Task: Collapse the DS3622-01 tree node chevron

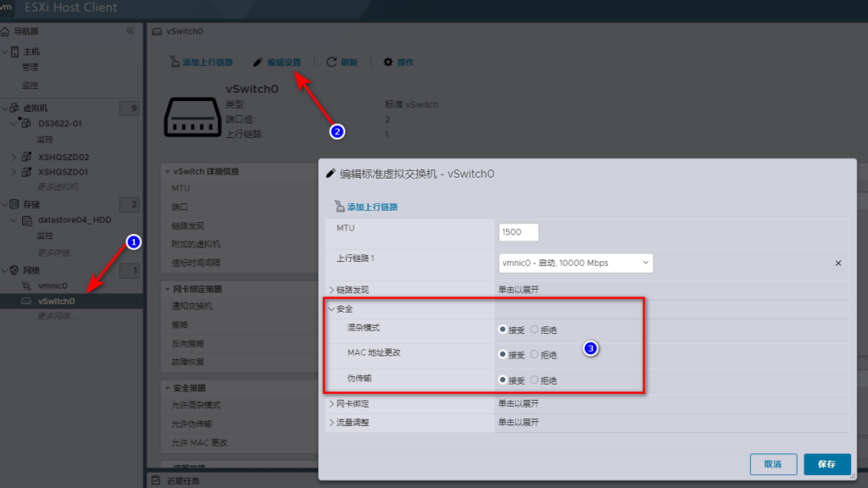Action: (14, 124)
